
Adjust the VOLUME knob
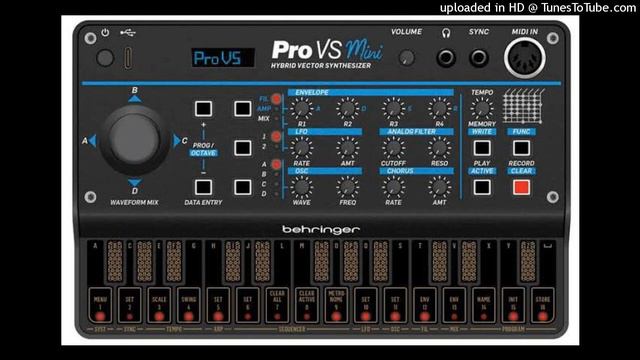(407, 58)
